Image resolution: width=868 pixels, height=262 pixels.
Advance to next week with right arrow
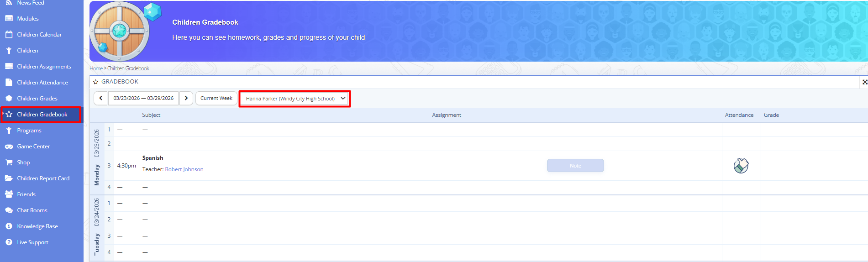(186, 98)
